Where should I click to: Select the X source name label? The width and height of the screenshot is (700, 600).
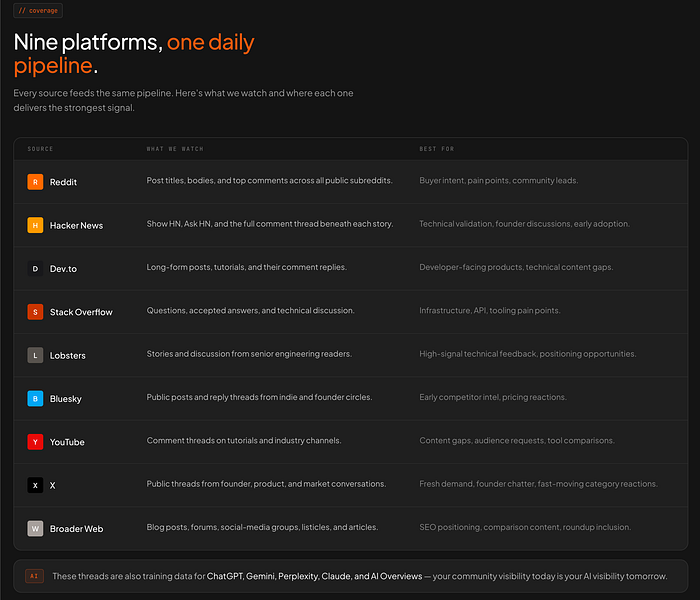click(52, 485)
